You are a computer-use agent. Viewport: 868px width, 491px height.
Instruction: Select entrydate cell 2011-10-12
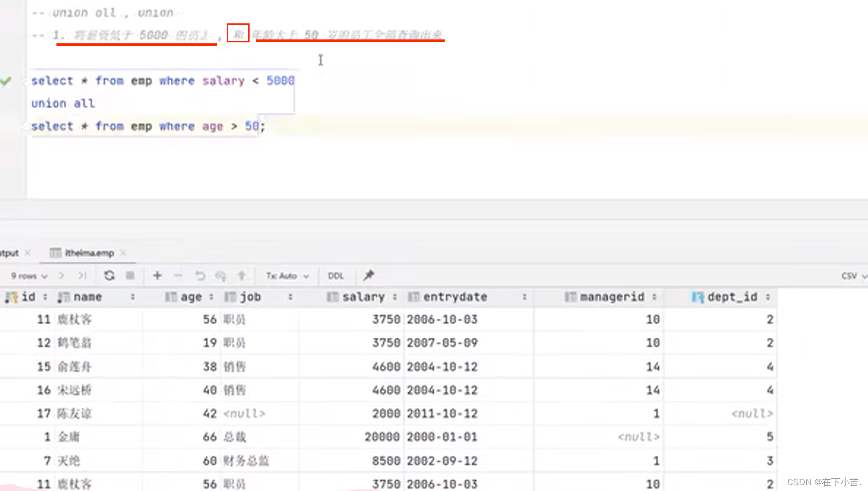click(442, 414)
